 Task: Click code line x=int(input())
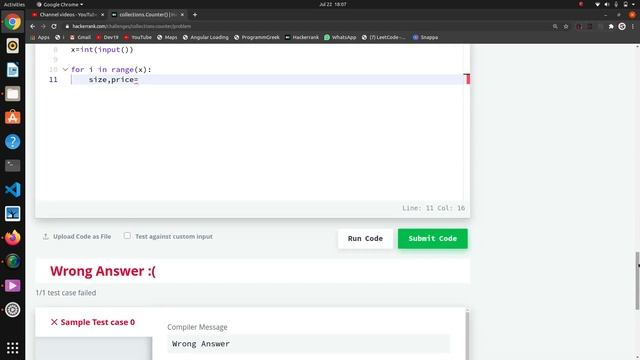[x=102, y=50]
